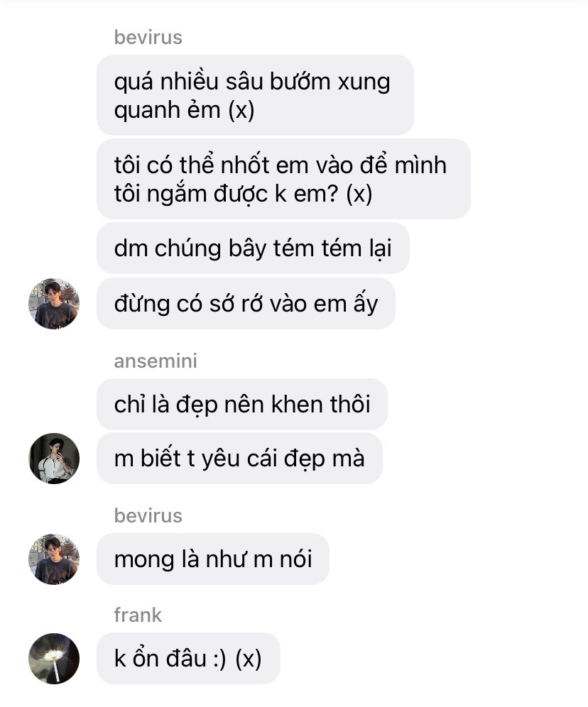This screenshot has width=588, height=707.
Task: Tap bevirus avatar next to 'mong là như m nói'
Action: coord(54,559)
